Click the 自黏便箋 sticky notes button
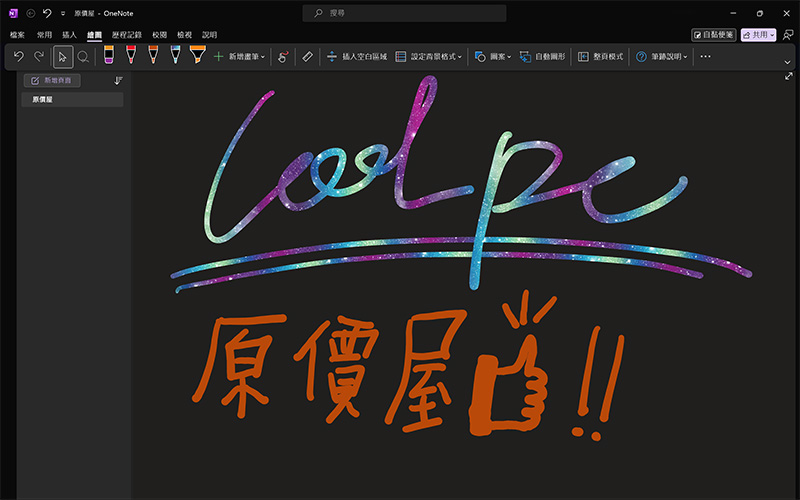This screenshot has width=800, height=500. click(713, 35)
